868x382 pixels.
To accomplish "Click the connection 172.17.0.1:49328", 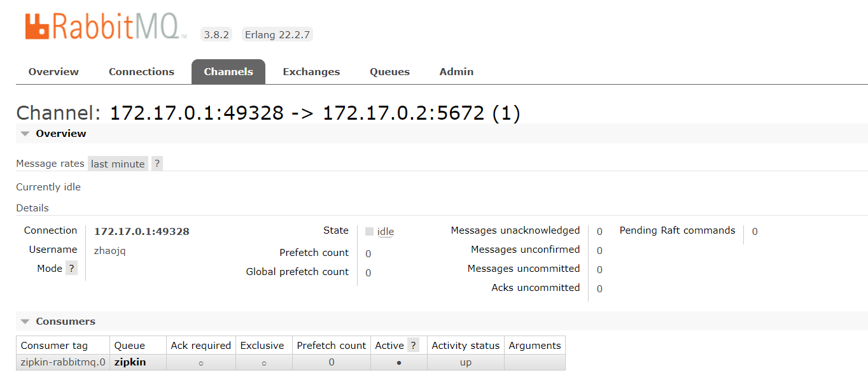I will pos(141,231).
